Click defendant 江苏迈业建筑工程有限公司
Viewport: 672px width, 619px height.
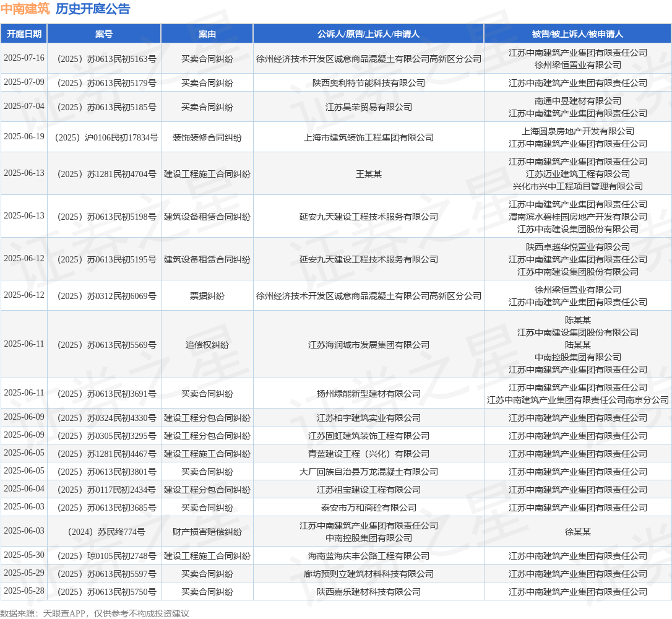coord(578,173)
